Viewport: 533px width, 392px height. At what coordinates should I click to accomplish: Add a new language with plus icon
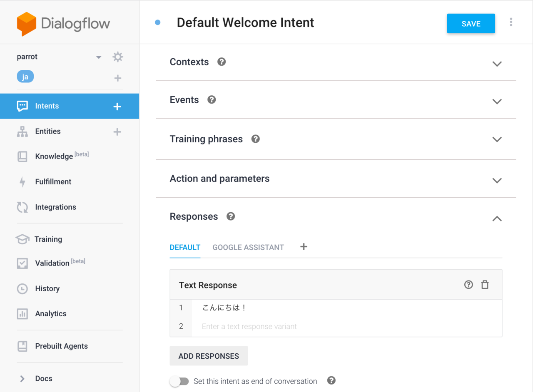point(118,78)
